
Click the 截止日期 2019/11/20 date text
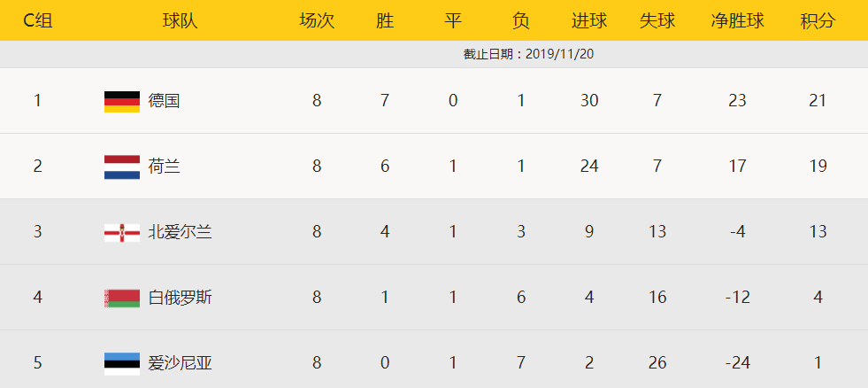tap(528, 54)
